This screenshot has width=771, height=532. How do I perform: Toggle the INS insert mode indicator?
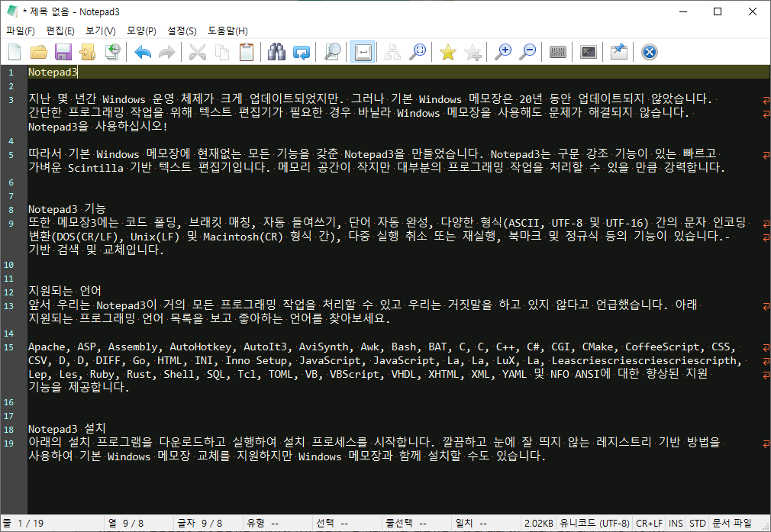pyautogui.click(x=676, y=523)
